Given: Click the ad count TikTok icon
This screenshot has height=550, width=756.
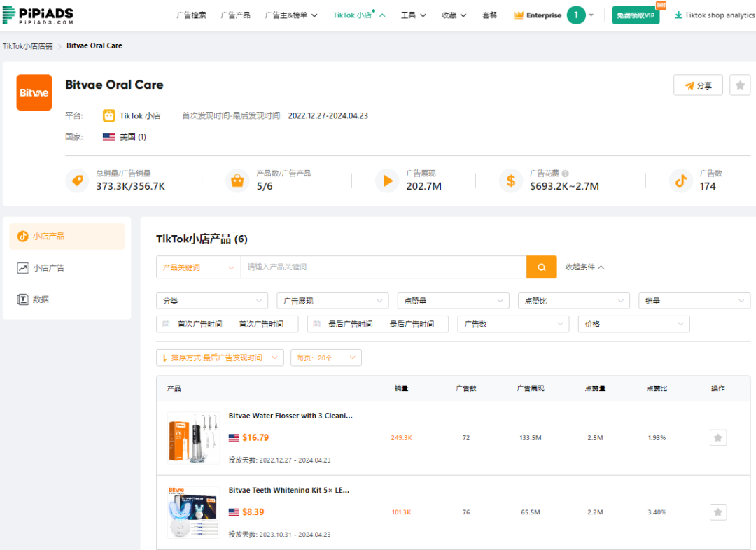Looking at the screenshot, I should tap(681, 181).
